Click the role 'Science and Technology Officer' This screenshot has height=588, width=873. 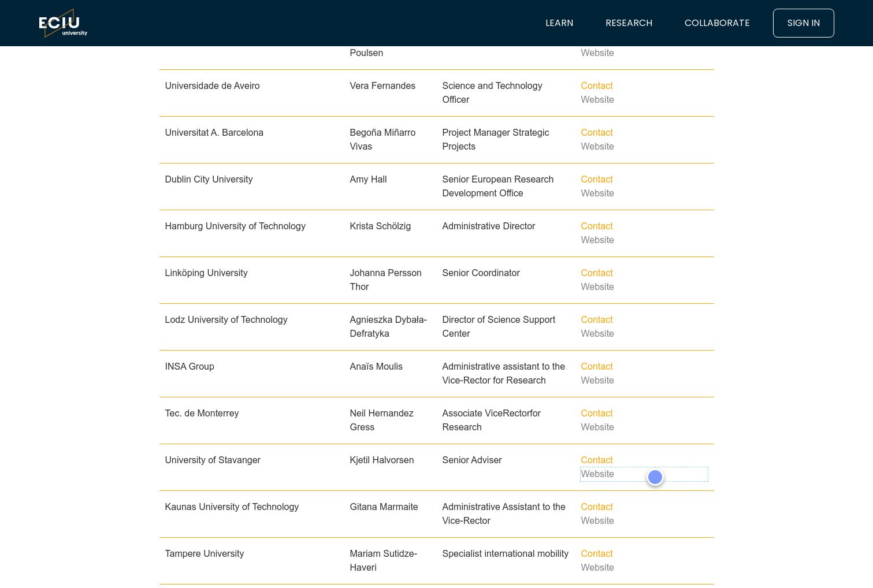pos(492,92)
